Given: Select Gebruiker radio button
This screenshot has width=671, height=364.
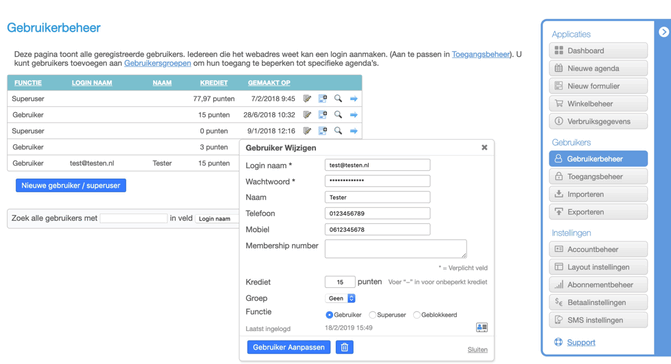Looking at the screenshot, I should (329, 315).
